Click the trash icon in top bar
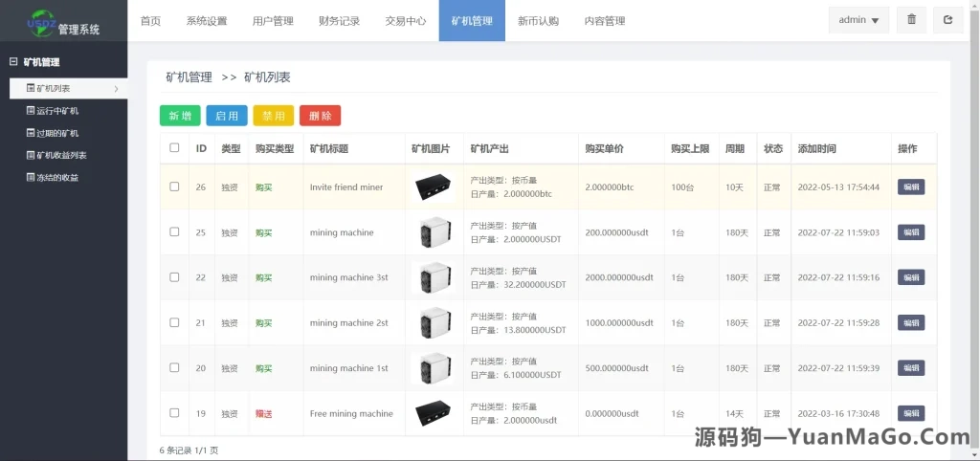This screenshot has height=461, width=980. click(x=911, y=20)
